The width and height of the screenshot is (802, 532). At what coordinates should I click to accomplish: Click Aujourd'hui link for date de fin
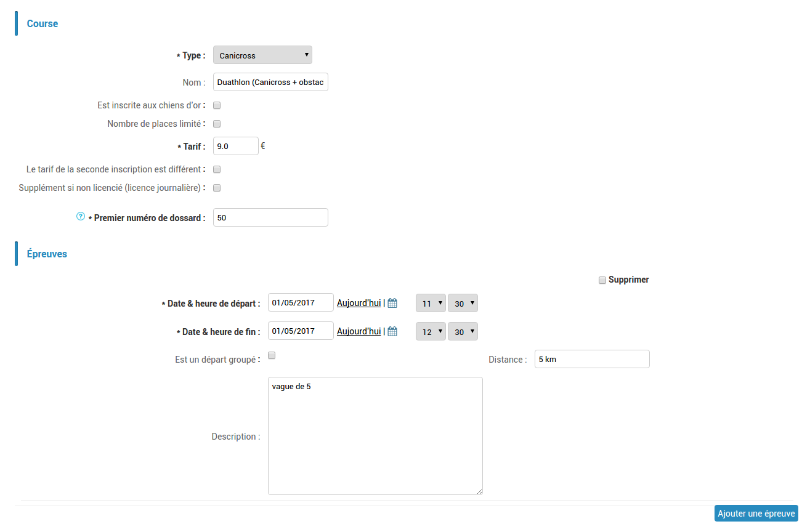click(x=358, y=331)
